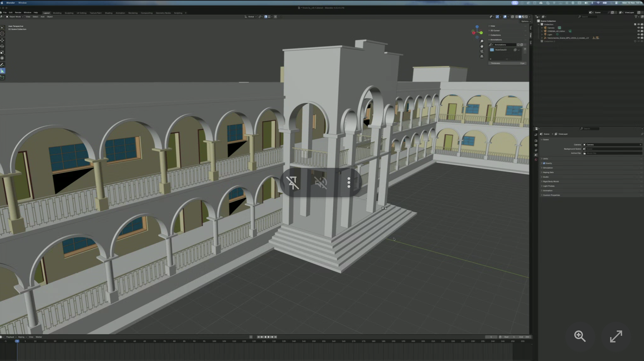Click the unpin crossed-pin overlay icon
The width and height of the screenshot is (644, 361).
coord(292,182)
